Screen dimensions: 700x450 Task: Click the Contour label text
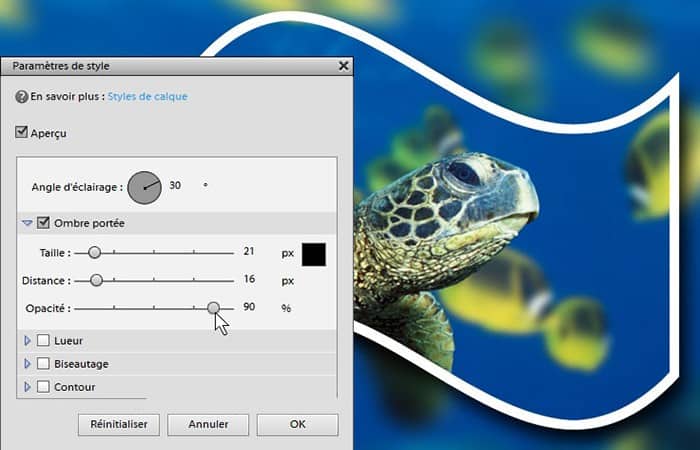[x=75, y=387]
